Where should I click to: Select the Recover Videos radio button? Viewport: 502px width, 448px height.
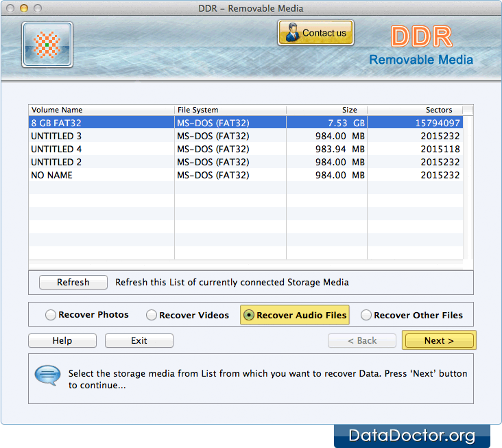click(152, 315)
